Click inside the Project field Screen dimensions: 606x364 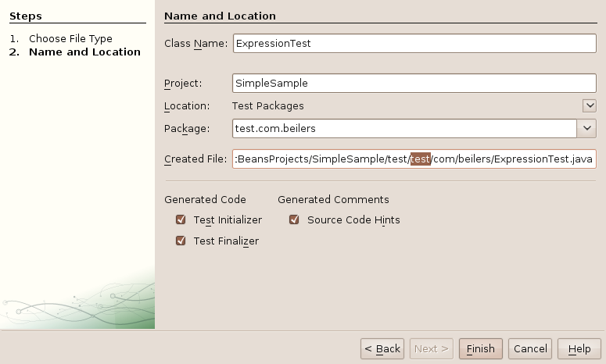coord(414,83)
